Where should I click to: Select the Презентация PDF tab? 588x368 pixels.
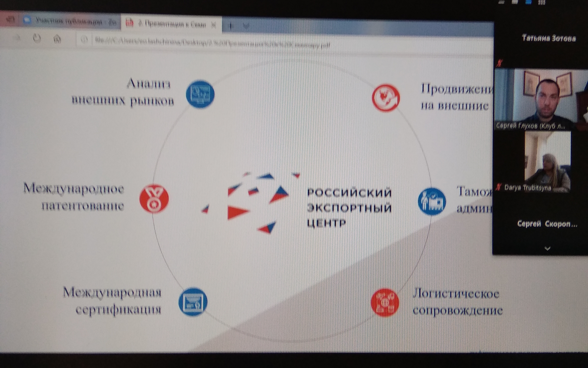171,24
